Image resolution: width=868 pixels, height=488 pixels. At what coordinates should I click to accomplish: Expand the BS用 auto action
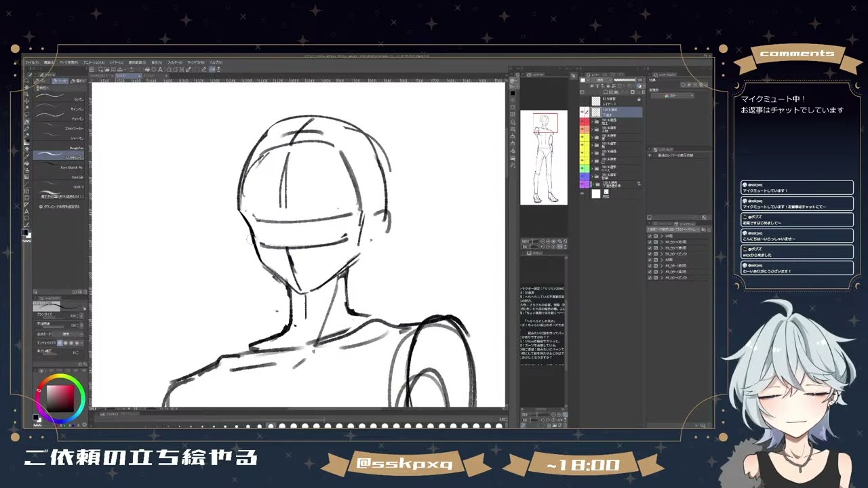[x=662, y=236]
